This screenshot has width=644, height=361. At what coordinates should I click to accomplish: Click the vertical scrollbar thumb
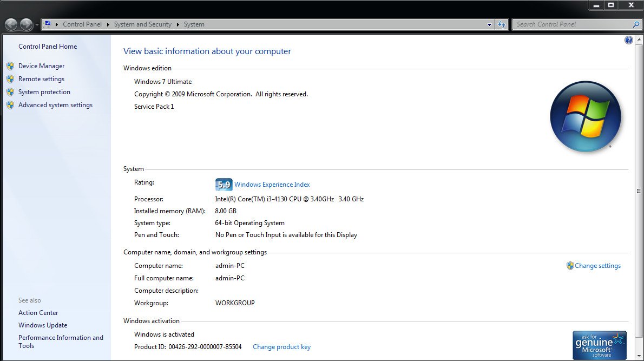point(639,191)
